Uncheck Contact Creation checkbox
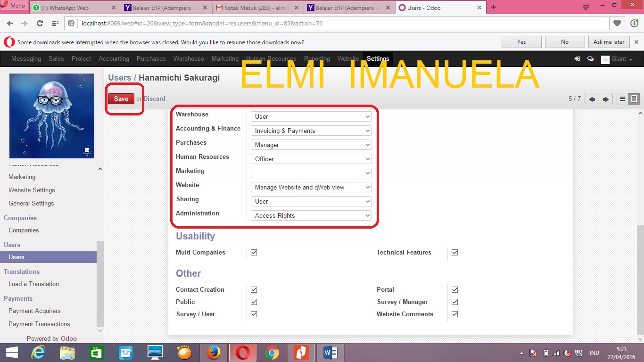This screenshot has height=362, width=644. pos(254,290)
